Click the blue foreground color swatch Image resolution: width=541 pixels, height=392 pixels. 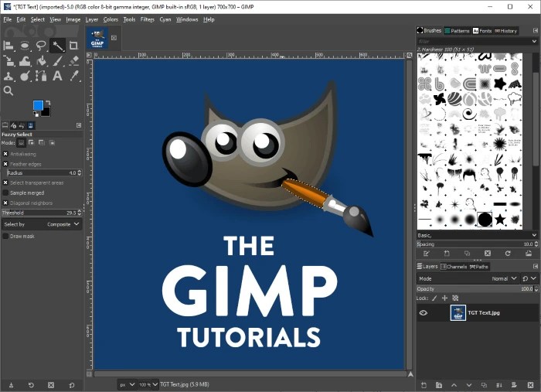click(x=38, y=105)
